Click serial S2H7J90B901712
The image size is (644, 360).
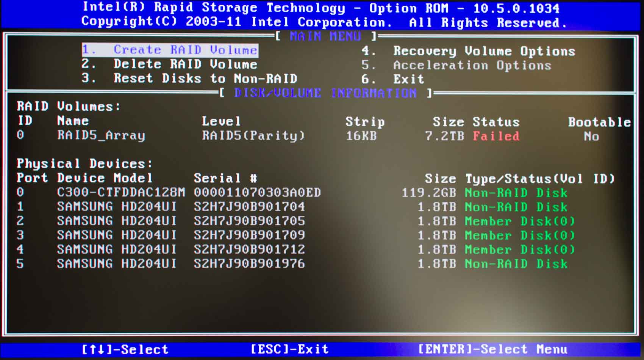[x=249, y=249]
